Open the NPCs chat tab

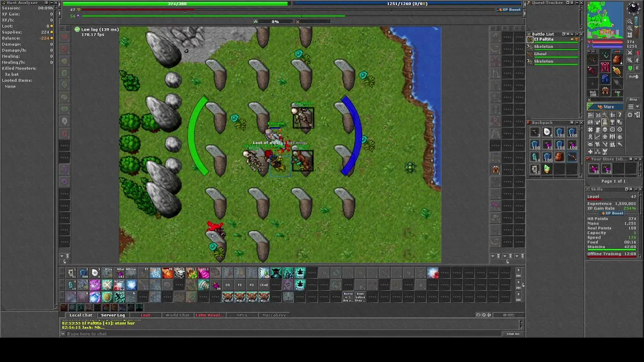pos(242,315)
